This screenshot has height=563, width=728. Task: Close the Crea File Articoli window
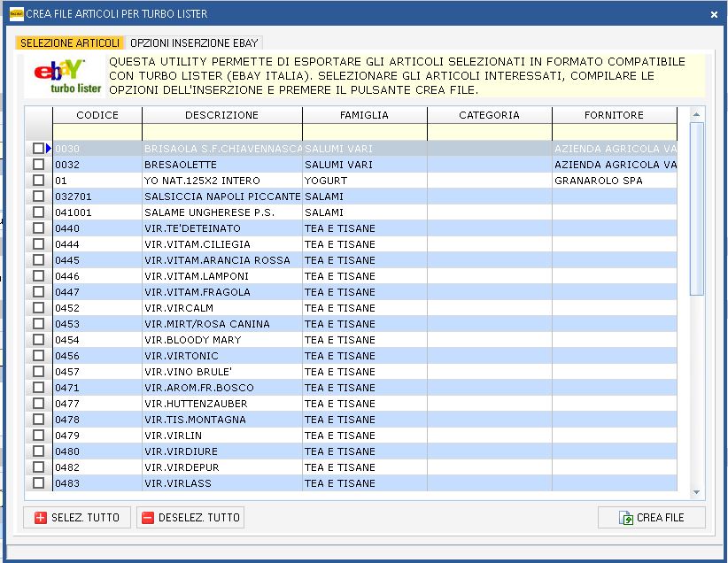point(714,14)
